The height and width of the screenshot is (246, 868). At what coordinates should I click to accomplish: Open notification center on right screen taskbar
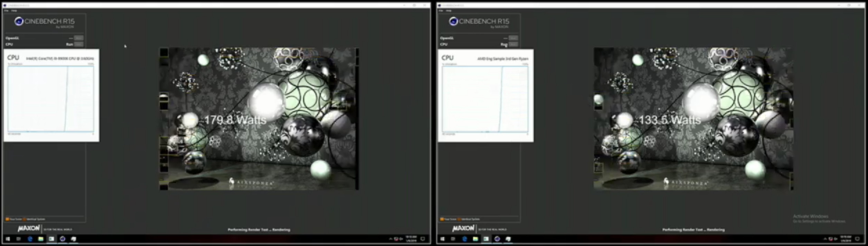(x=857, y=239)
